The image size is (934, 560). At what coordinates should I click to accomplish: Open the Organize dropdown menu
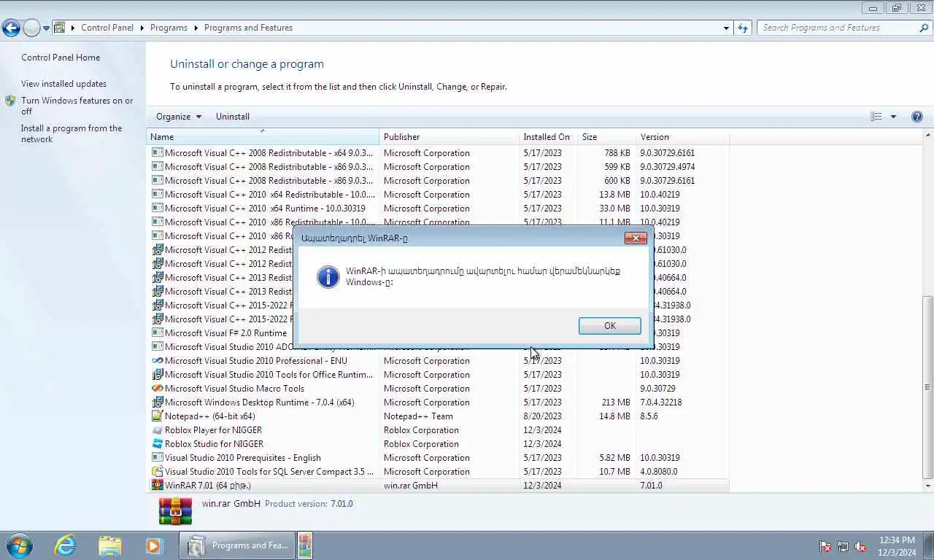[179, 117]
